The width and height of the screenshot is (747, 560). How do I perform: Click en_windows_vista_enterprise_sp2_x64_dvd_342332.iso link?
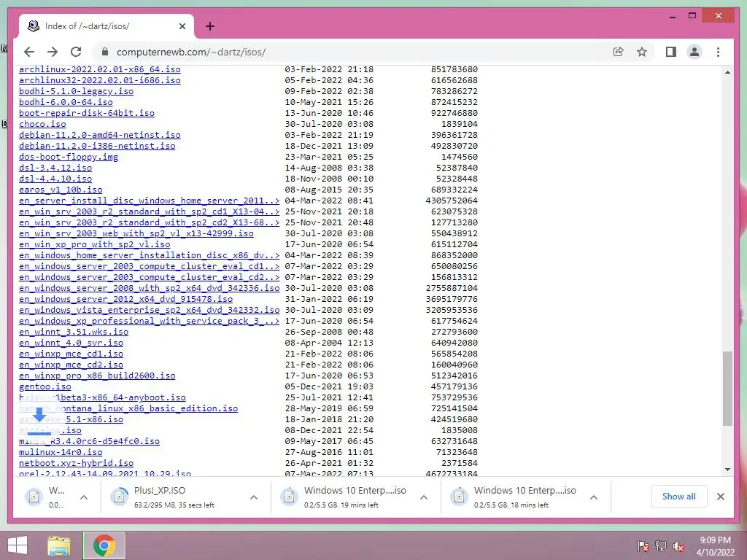(x=149, y=311)
